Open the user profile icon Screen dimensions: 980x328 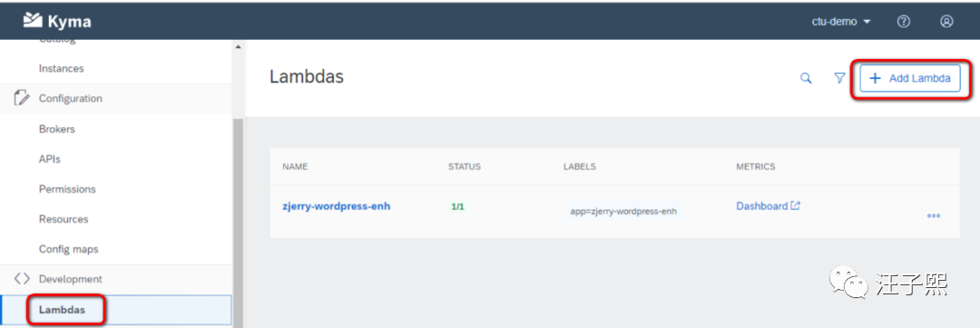coord(946,21)
